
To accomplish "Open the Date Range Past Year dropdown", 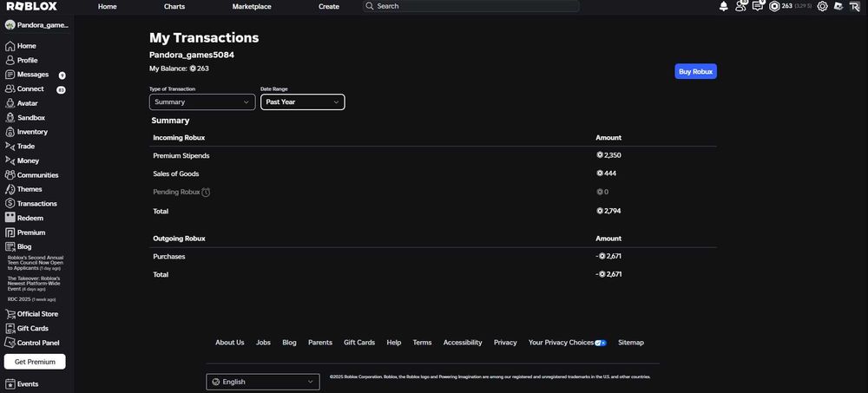I will [303, 102].
